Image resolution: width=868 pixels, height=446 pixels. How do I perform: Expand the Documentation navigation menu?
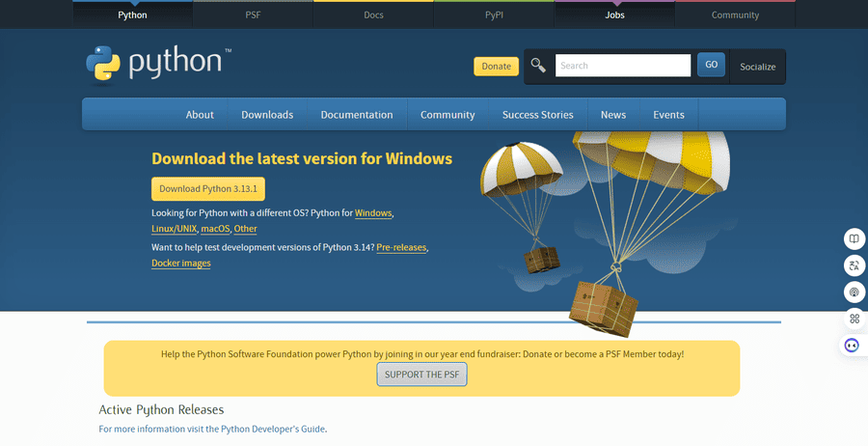click(x=357, y=114)
